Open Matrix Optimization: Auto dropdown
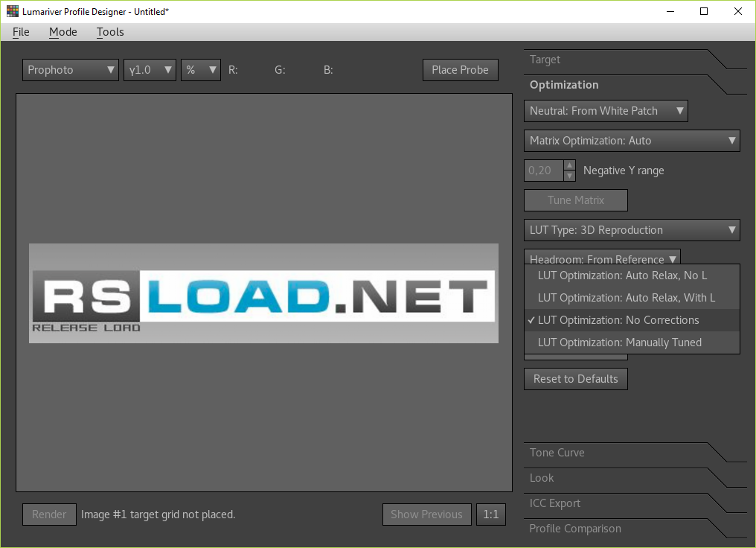This screenshot has height=548, width=756. [x=632, y=141]
